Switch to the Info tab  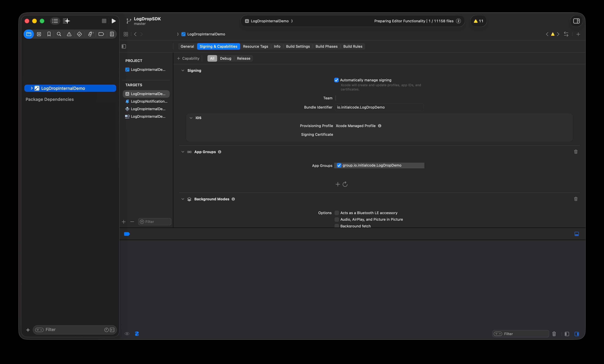(x=277, y=46)
